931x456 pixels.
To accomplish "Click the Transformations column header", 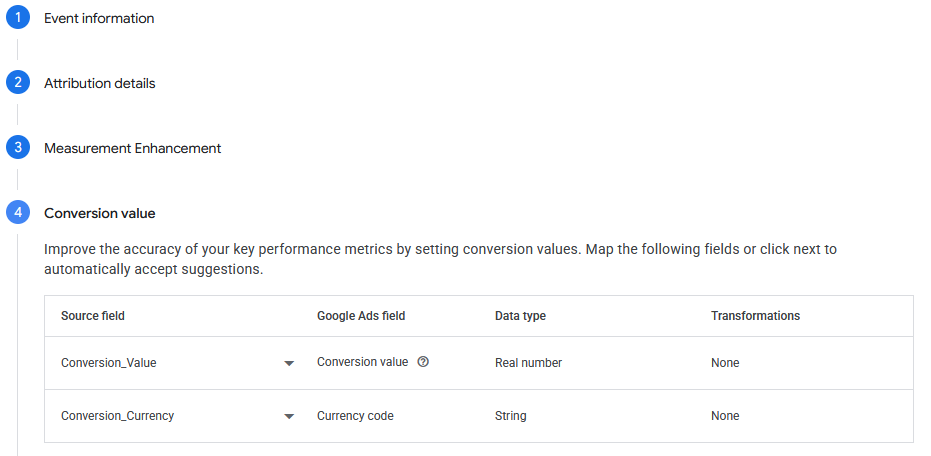I will click(755, 316).
